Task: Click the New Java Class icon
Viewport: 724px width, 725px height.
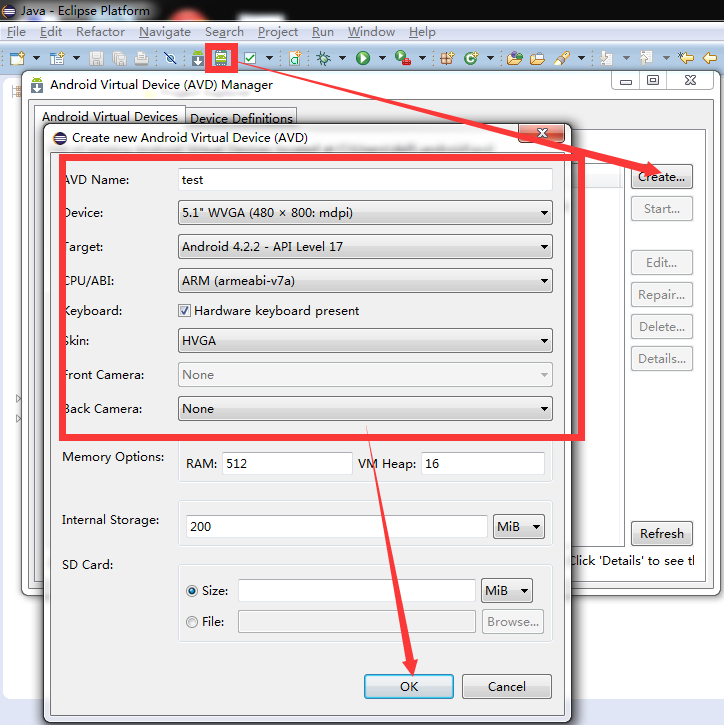Action: pos(471,58)
